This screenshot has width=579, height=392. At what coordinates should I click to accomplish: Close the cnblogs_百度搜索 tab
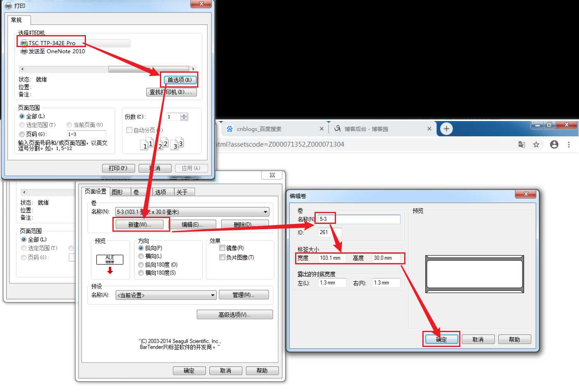[x=322, y=129]
